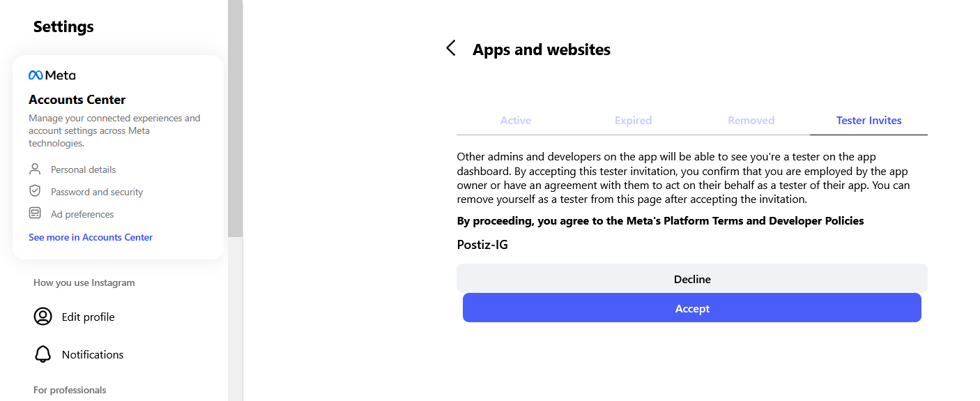Click the shield icon for Password and security

(x=35, y=191)
